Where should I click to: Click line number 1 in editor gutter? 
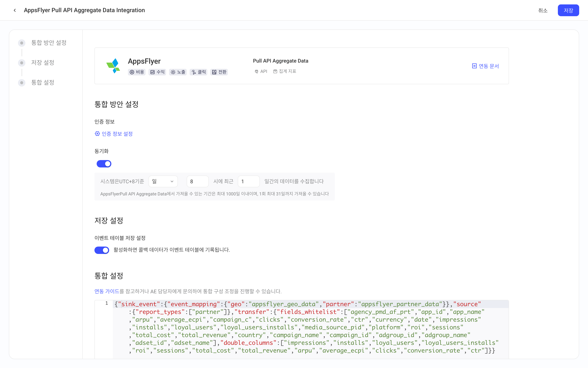106,303
